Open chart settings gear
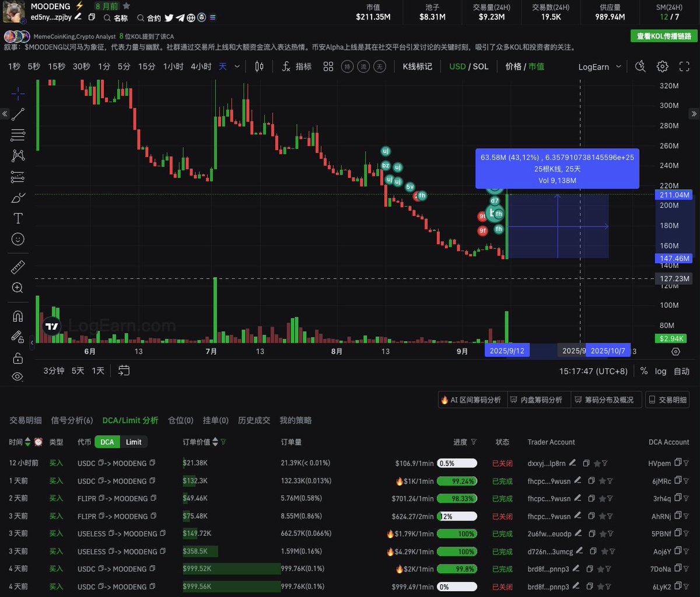Screen dimensions: 700x597 (662, 67)
